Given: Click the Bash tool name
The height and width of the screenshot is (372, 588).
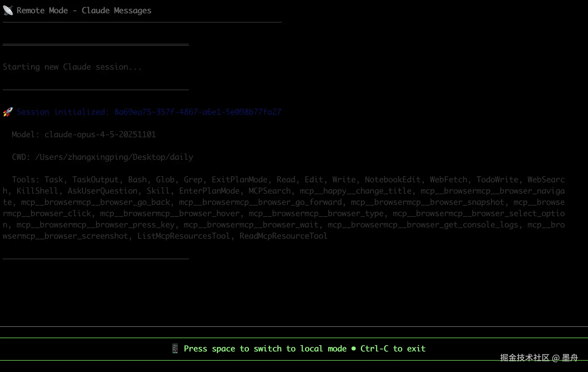Looking at the screenshot, I should [137, 180].
